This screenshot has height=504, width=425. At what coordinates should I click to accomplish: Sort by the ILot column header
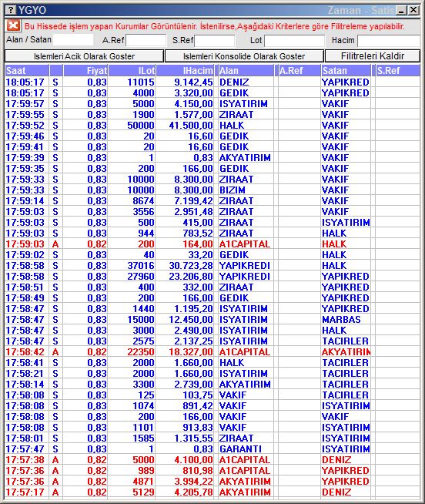click(132, 70)
